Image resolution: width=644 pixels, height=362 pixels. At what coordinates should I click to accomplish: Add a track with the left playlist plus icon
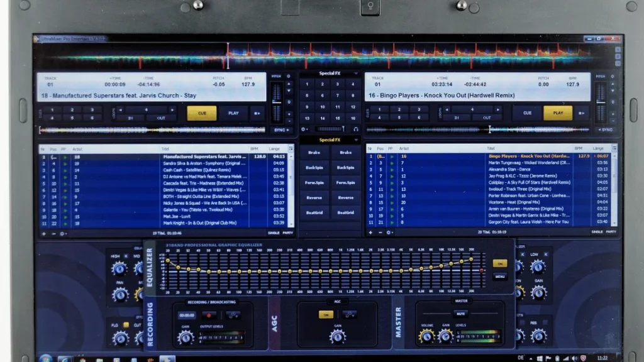[43, 233]
